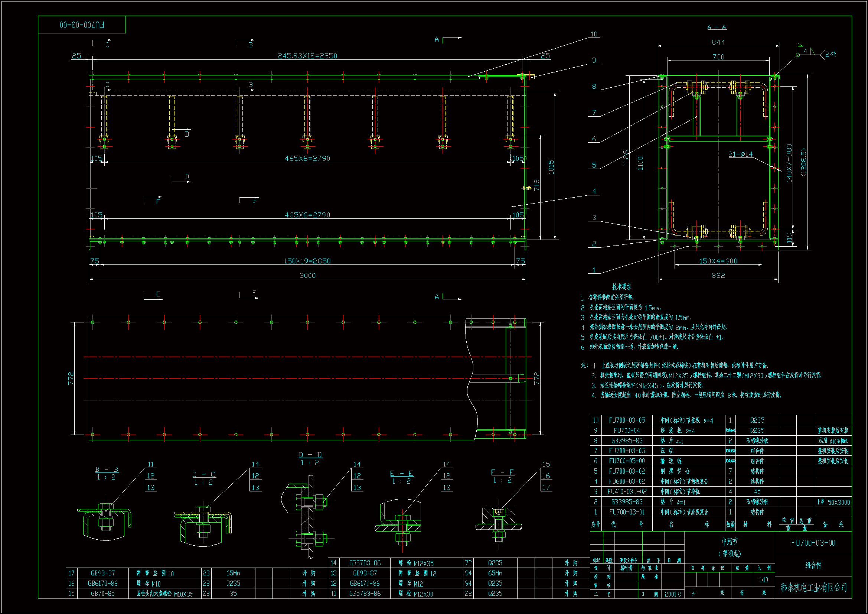Click the F – F detail view title

point(502,472)
